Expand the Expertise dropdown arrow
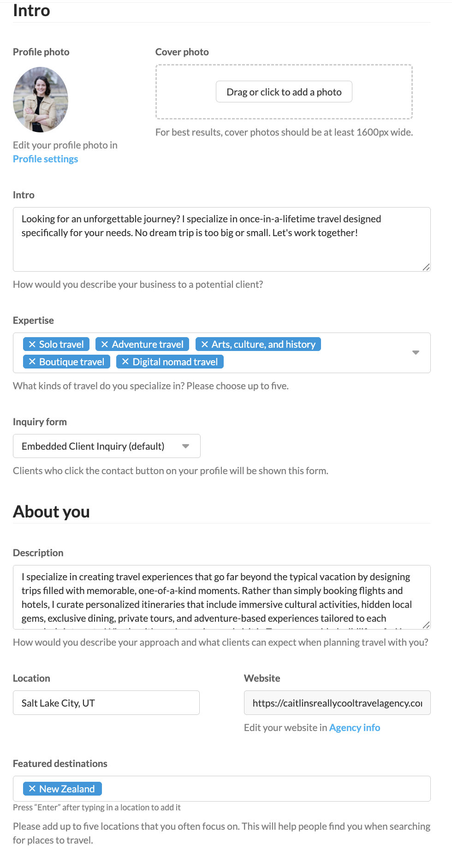 [x=416, y=353]
